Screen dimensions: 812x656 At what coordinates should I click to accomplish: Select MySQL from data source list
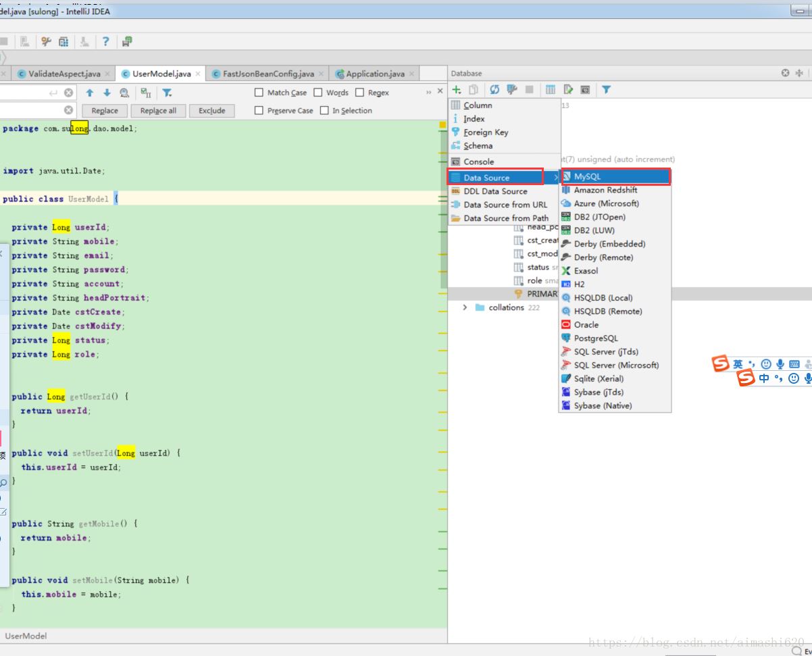[615, 176]
